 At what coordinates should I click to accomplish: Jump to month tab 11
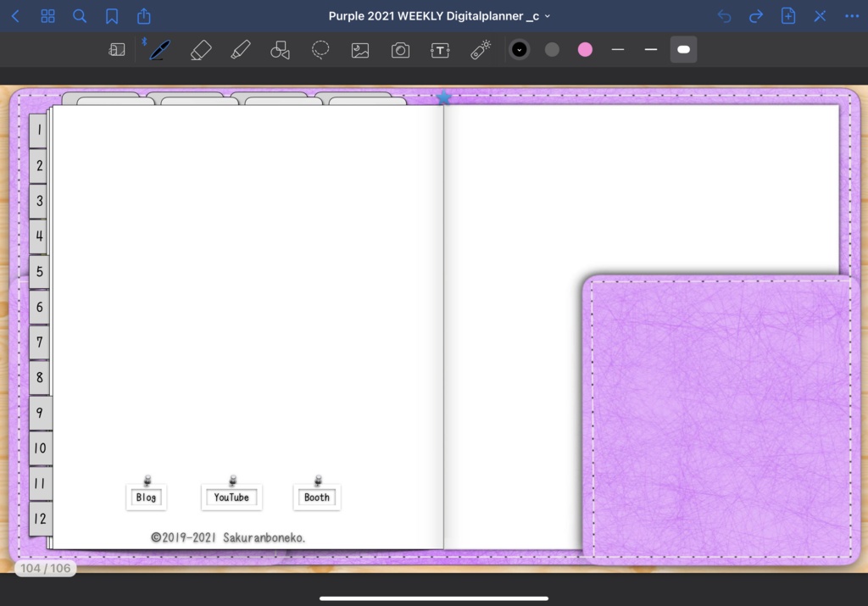[41, 484]
